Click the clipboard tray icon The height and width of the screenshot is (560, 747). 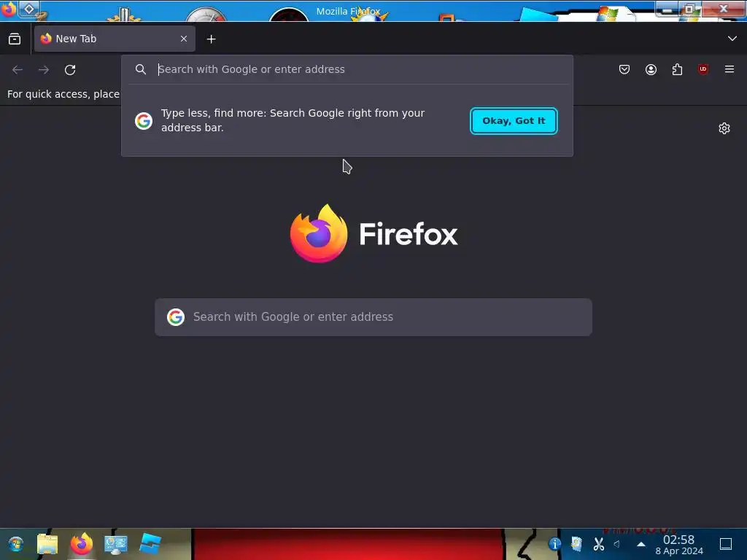[x=576, y=544]
